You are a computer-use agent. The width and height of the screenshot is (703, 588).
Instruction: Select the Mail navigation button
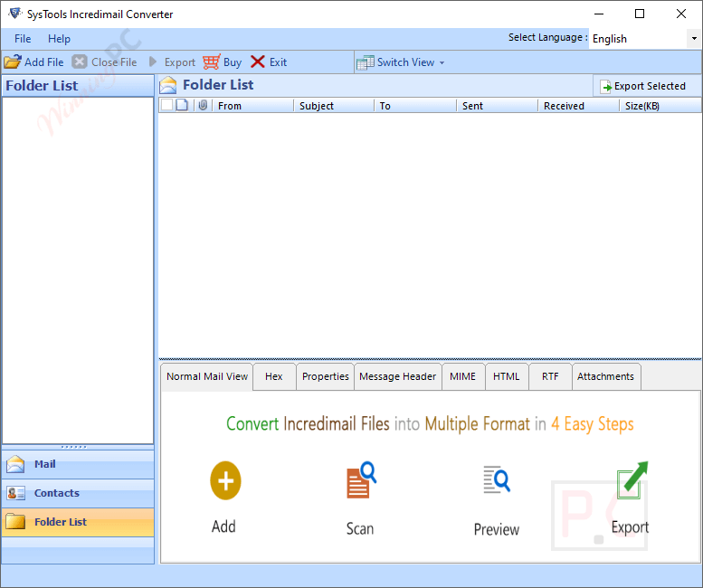click(78, 464)
